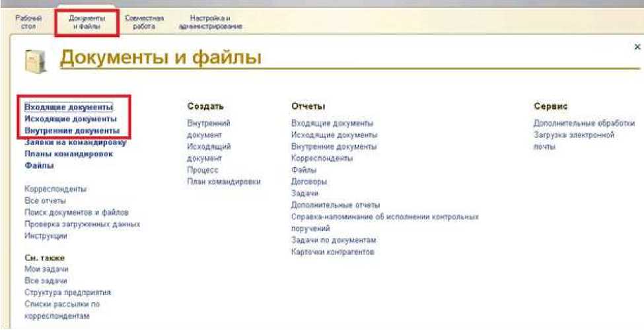Create a new Процесс
Image resolution: width=644 pixels, height=330 pixels.
coord(203,170)
